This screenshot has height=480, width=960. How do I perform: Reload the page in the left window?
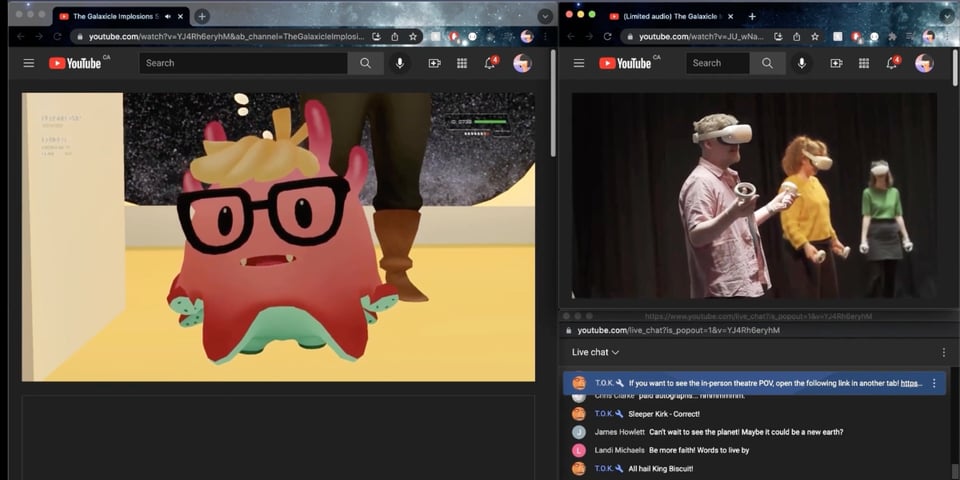57,37
